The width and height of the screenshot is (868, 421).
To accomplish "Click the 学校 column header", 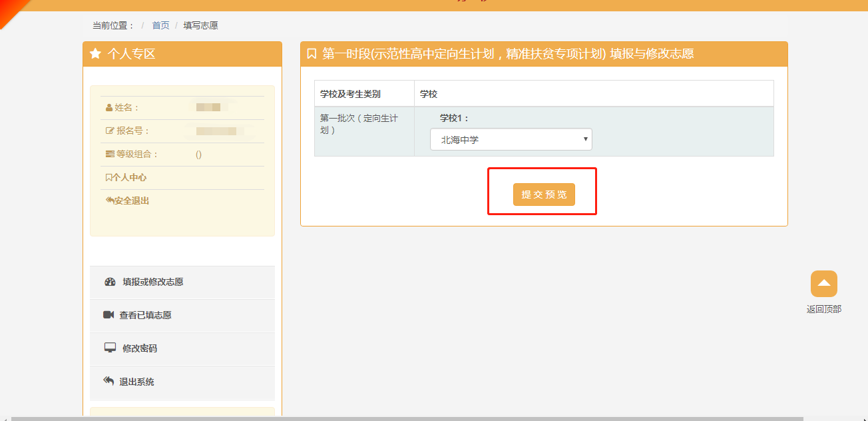I will coord(429,94).
